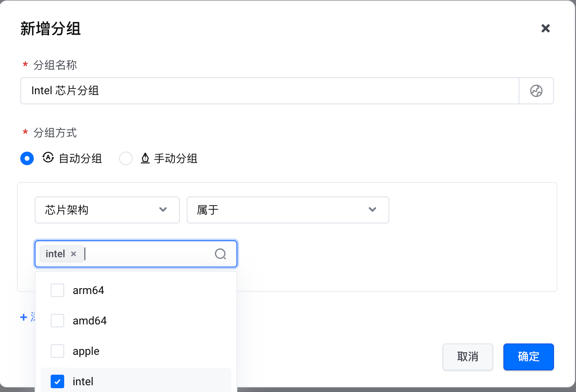Check the amd64 checkbox

(57, 321)
